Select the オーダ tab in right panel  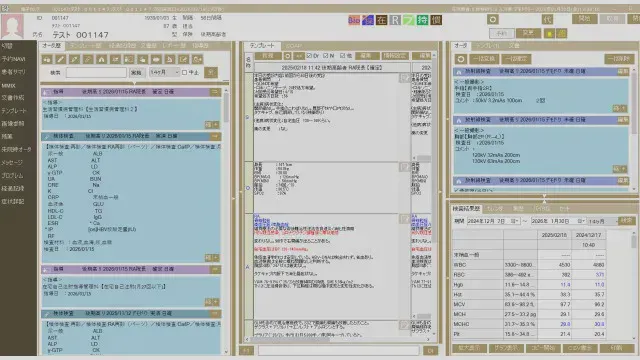click(x=461, y=46)
